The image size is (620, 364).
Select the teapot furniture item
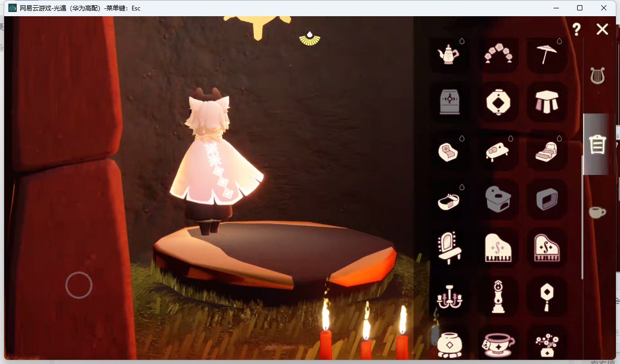449,54
